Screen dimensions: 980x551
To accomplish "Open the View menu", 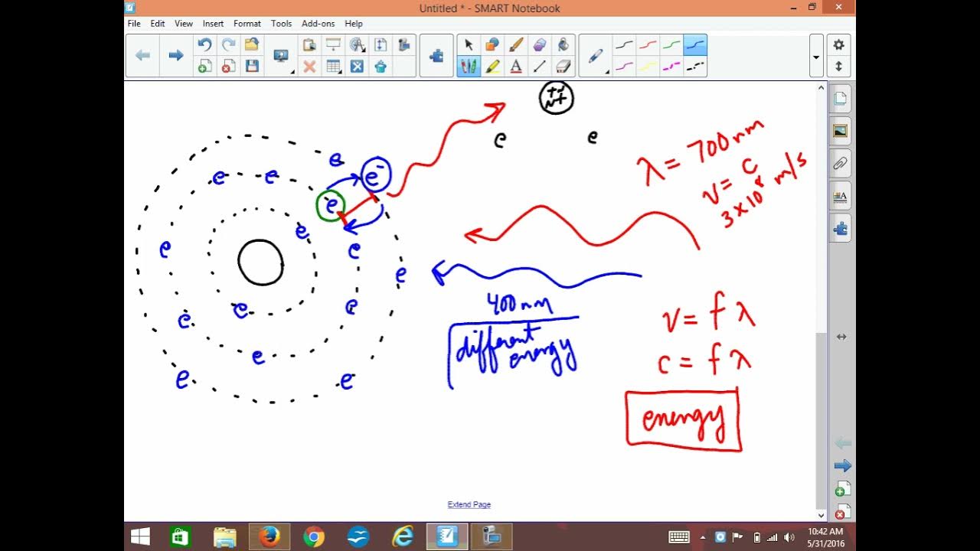I will (x=184, y=24).
